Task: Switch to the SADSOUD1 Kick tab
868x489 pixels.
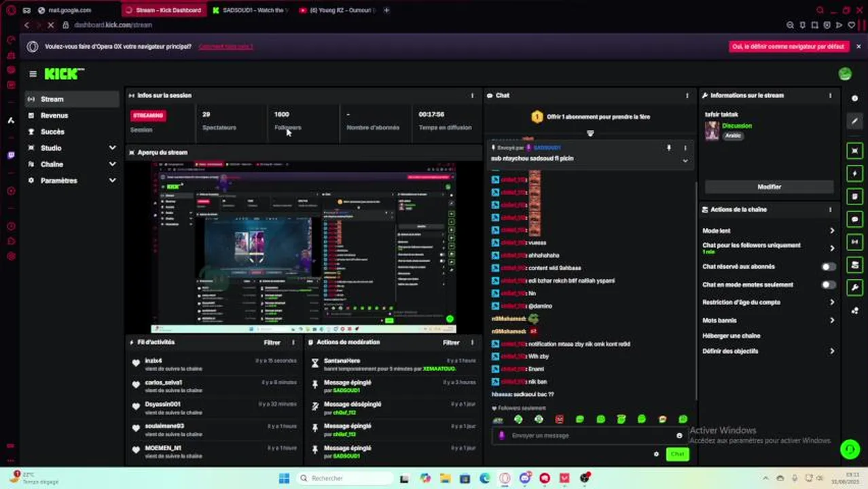Action: (x=249, y=10)
